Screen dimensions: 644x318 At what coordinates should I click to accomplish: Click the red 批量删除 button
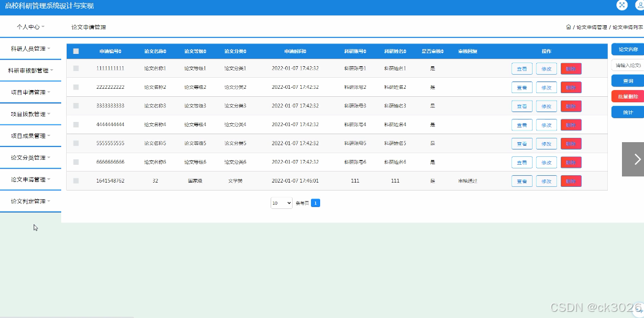tap(627, 97)
